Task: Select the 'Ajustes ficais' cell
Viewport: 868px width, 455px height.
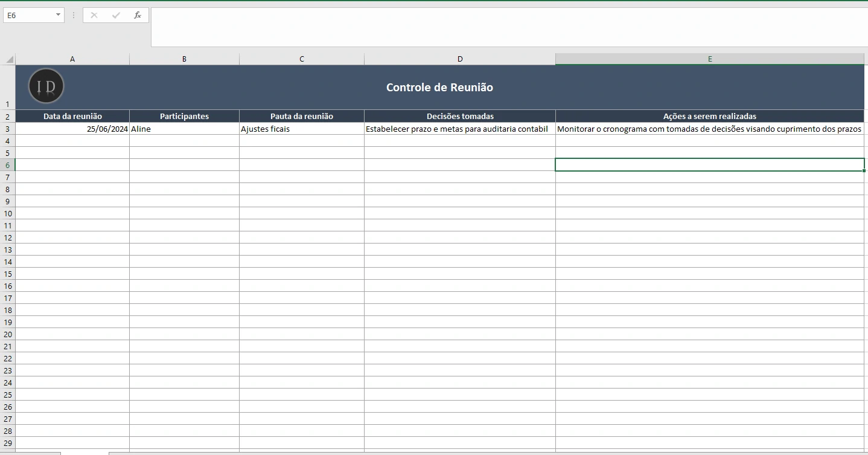Action: coord(301,129)
